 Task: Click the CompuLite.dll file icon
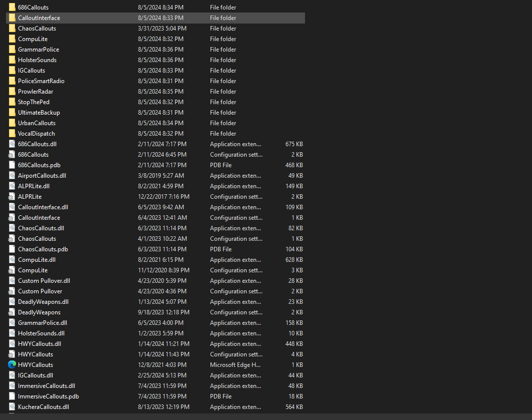(12, 260)
